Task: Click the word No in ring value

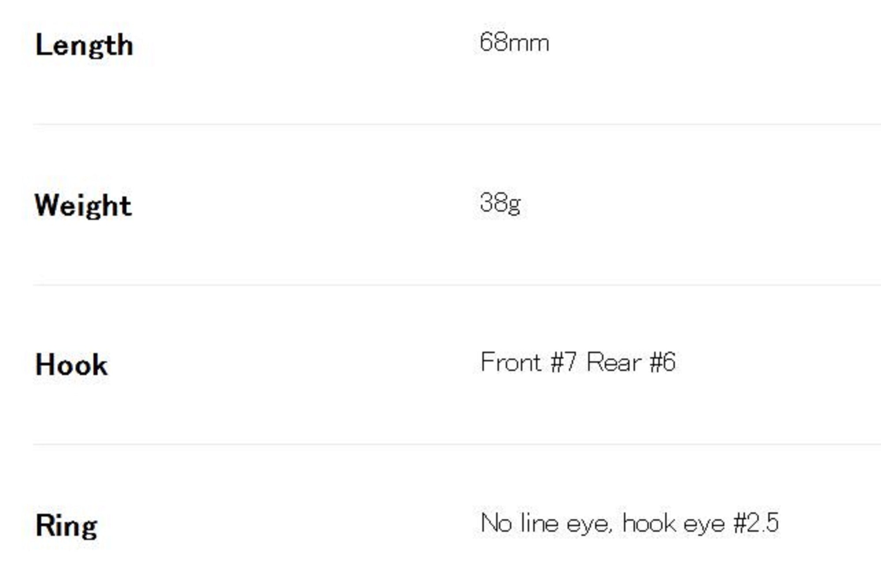Action: coord(496,523)
